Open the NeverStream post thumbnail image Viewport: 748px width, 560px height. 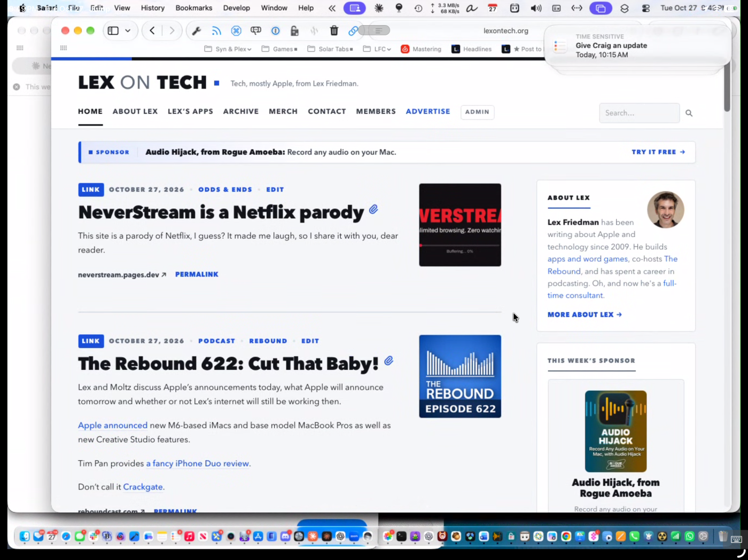(460, 225)
